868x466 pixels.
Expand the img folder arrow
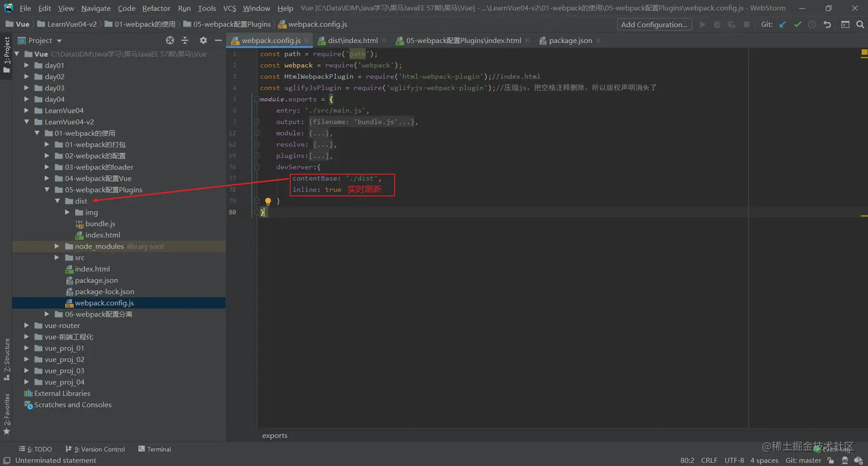click(67, 213)
